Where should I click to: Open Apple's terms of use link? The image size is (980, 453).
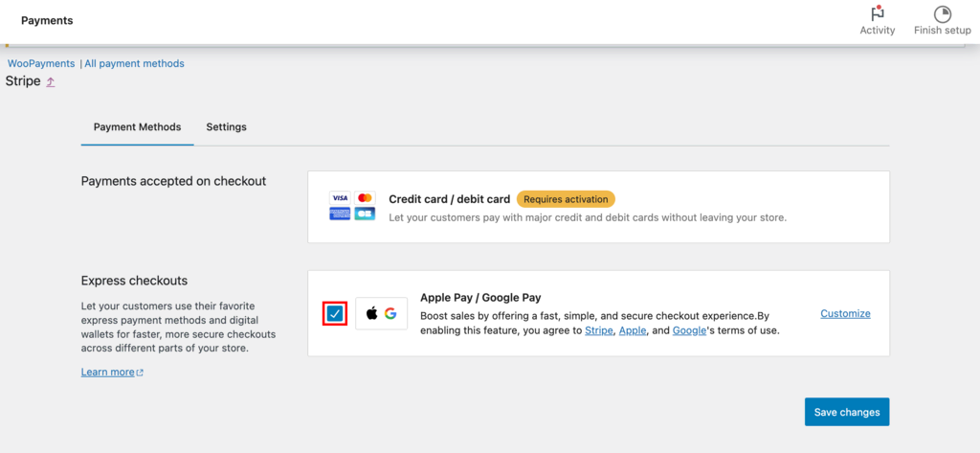coord(633,330)
